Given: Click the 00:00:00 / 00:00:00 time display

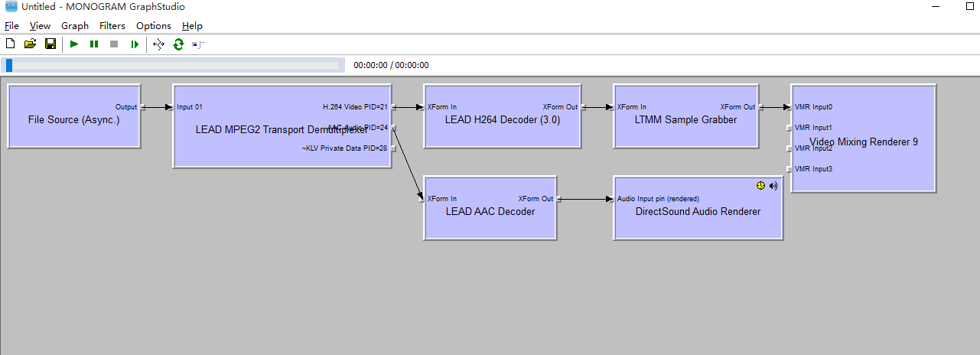Looking at the screenshot, I should (391, 66).
